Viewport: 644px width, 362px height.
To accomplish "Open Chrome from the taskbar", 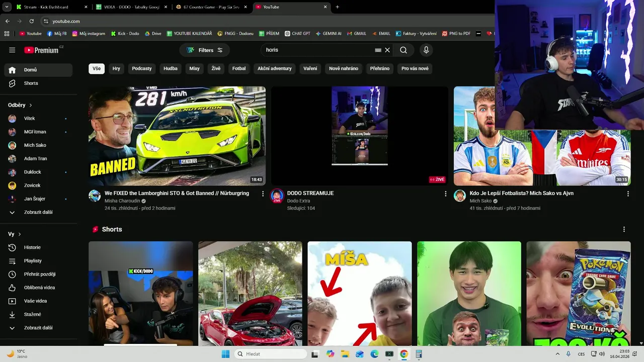I will 404,354.
